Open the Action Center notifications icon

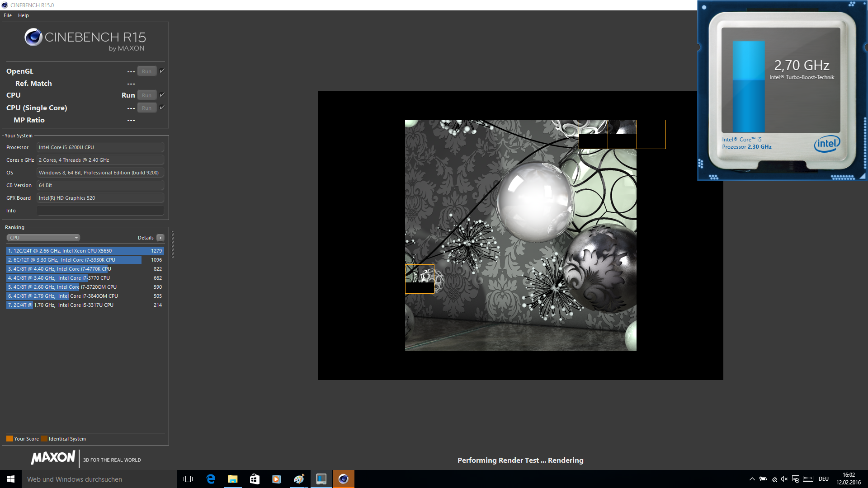[x=796, y=479]
